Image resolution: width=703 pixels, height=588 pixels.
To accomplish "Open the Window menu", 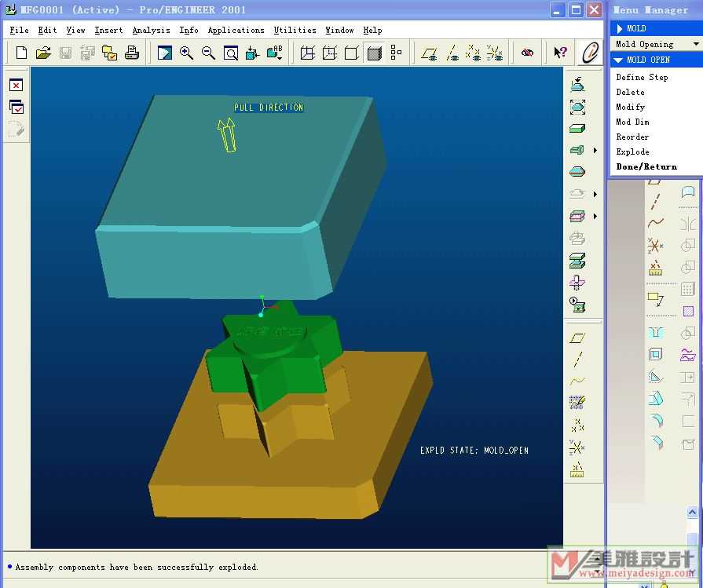I will (x=339, y=30).
